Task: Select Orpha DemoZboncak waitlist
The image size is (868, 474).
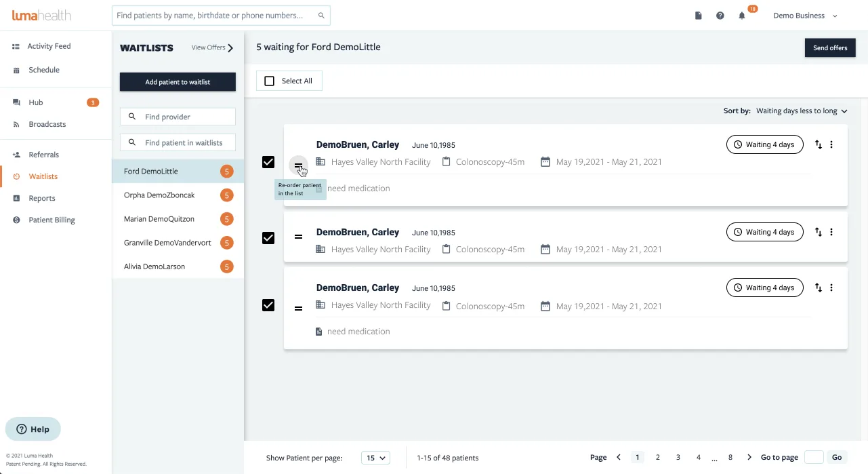Action: click(178, 195)
